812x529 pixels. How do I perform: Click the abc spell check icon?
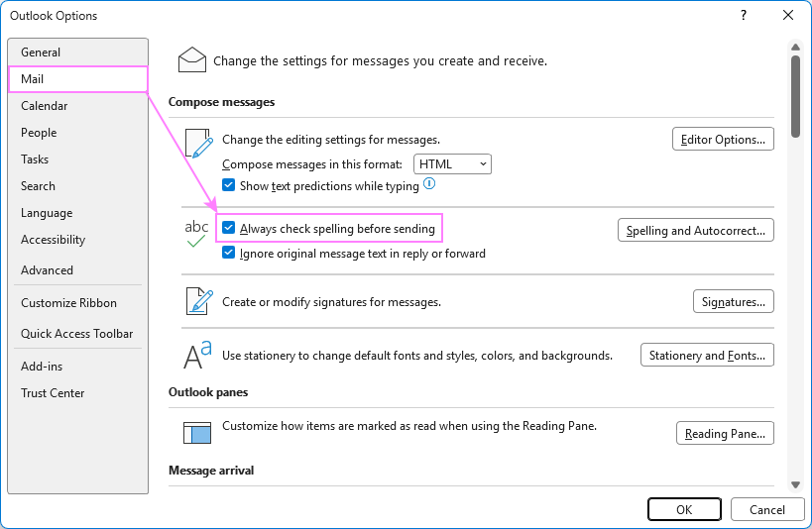click(x=196, y=234)
